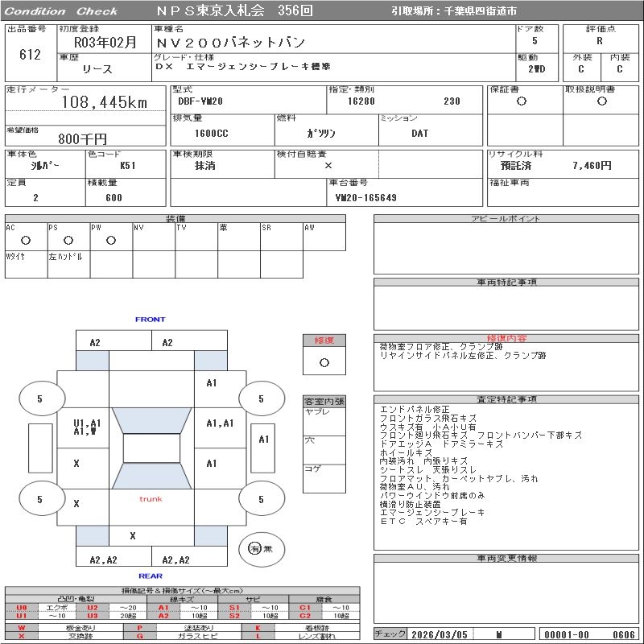This screenshot has width=644, height=644.
Task: Click the red 修復内容 header bar
Action: click(507, 338)
